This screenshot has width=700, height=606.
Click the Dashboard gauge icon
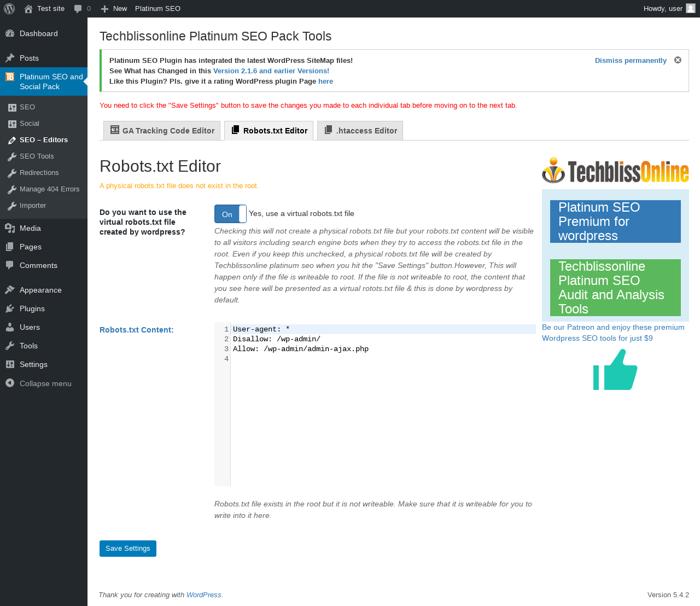coord(10,33)
